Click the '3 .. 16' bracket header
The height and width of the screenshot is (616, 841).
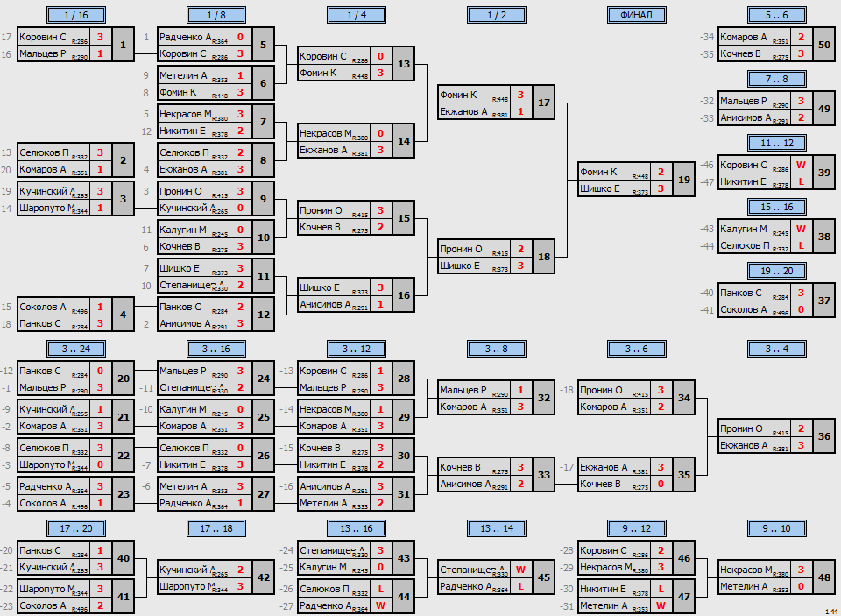pyautogui.click(x=216, y=349)
